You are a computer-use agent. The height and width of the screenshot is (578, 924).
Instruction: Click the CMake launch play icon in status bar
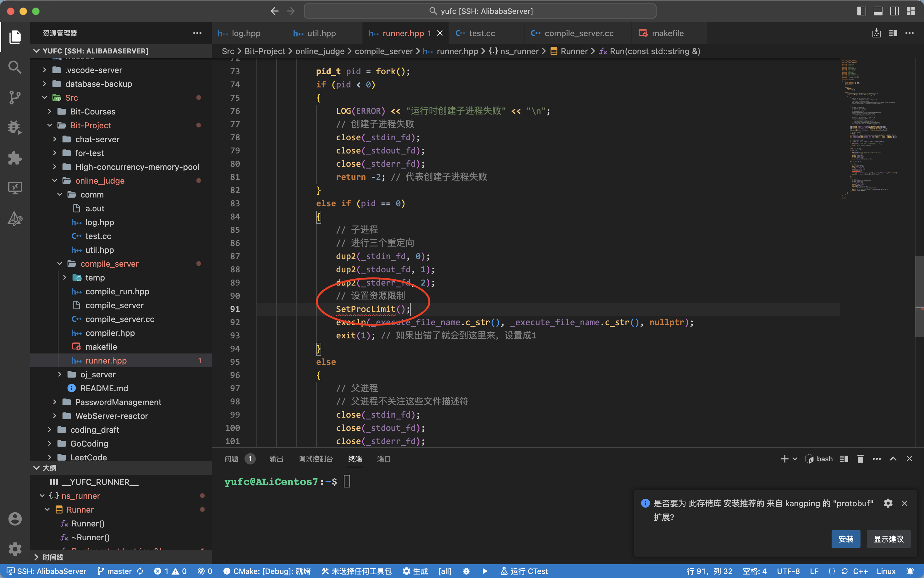click(x=485, y=571)
